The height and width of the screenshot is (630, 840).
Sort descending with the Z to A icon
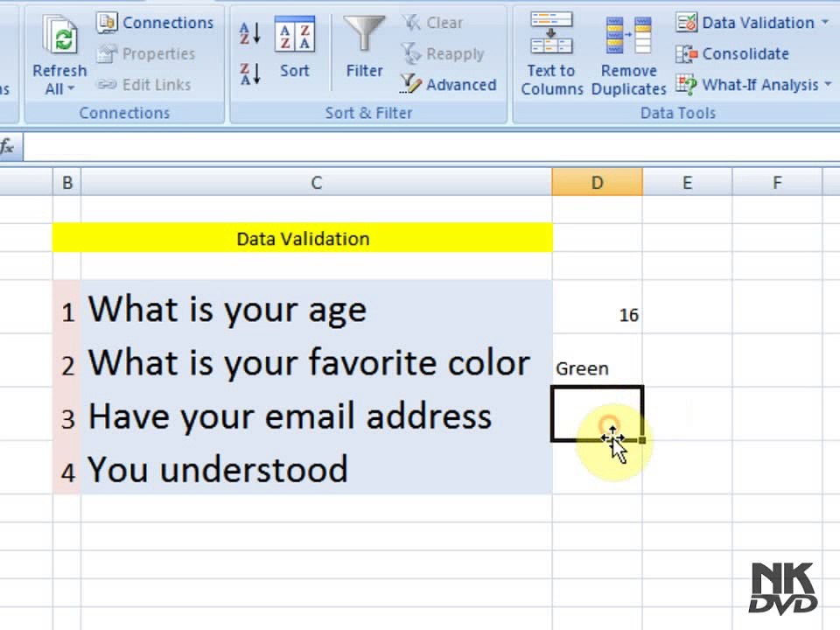coord(249,73)
